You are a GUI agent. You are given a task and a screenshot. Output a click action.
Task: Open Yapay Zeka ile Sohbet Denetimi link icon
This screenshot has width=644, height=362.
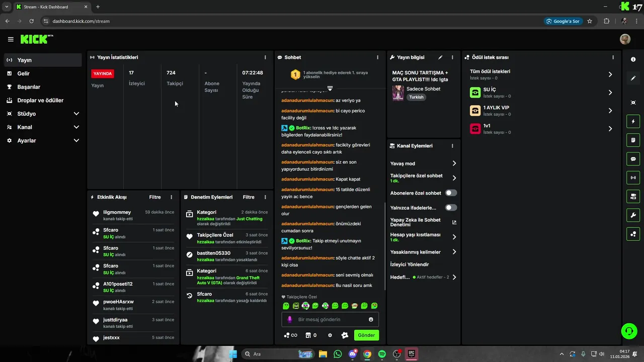tap(454, 222)
